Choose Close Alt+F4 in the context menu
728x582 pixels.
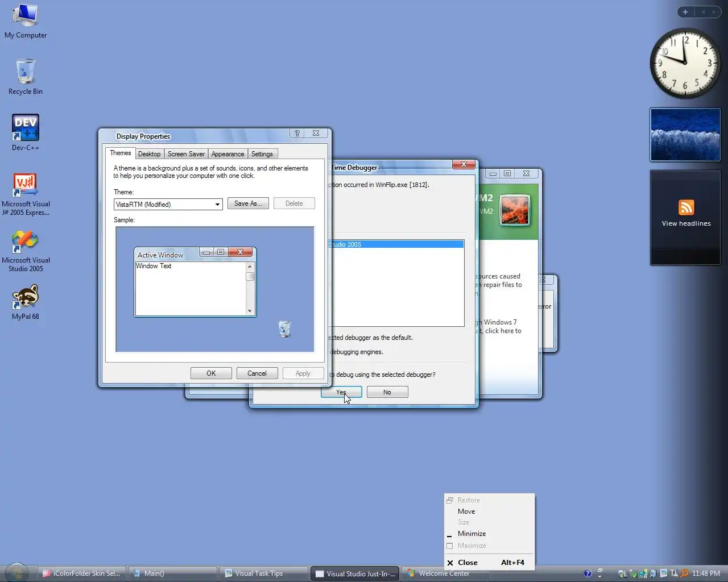click(489, 563)
